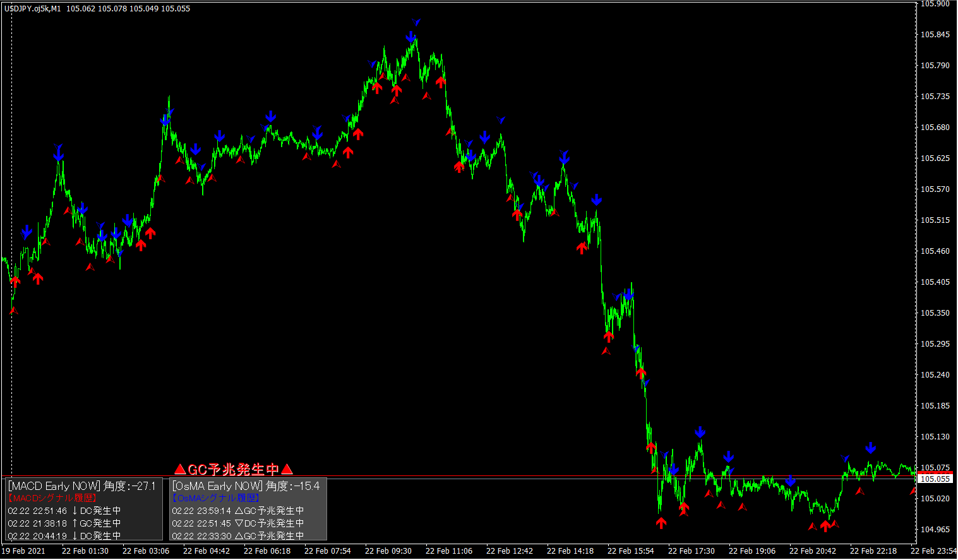This screenshot has height=560, width=958.
Task: Click time axis label 22 Feb 06:18
Action: [x=267, y=551]
